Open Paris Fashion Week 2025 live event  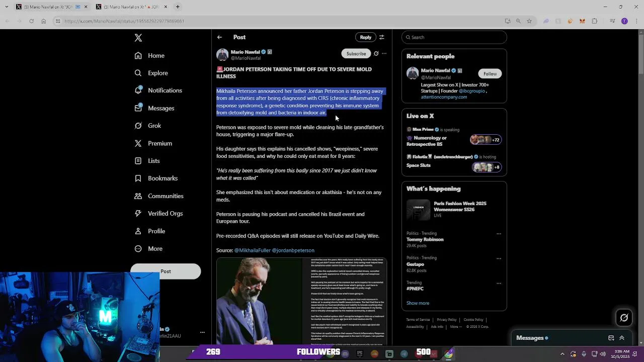click(454, 210)
